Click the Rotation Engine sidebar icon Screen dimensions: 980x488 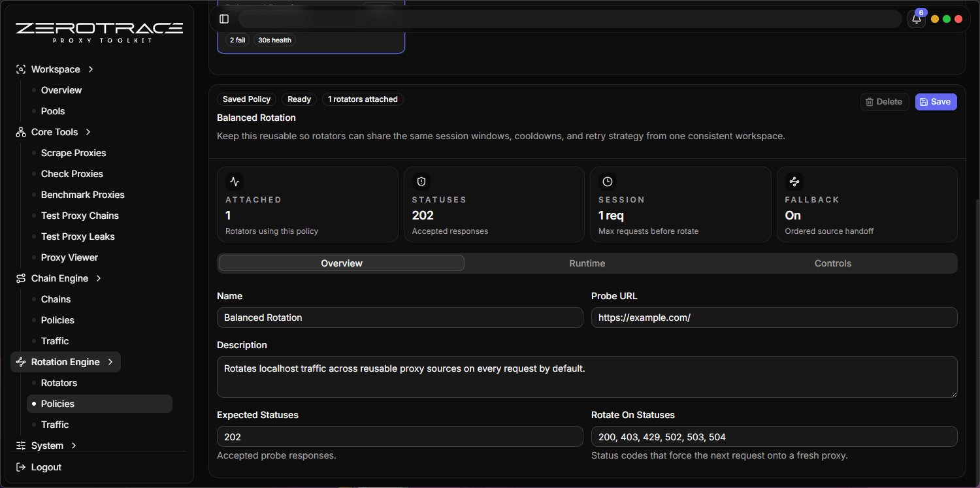click(20, 361)
